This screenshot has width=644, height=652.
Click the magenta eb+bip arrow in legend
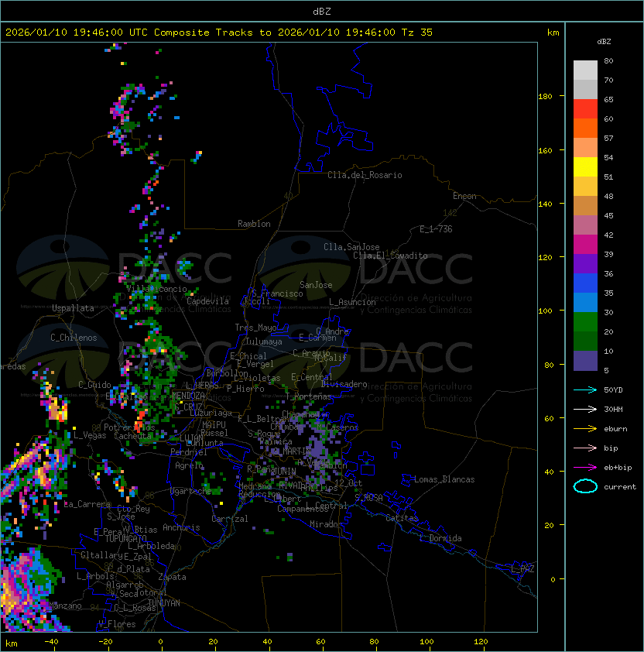585,468
